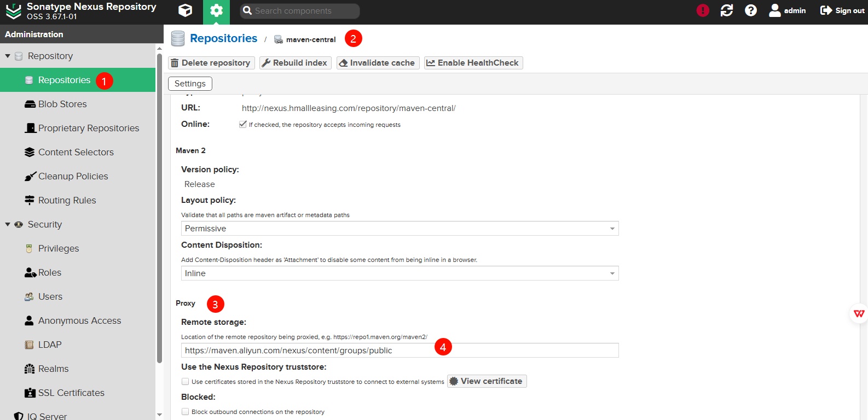The width and height of the screenshot is (868, 420).
Task: Click the Sonatype Nexus logo icon
Action: (x=13, y=11)
